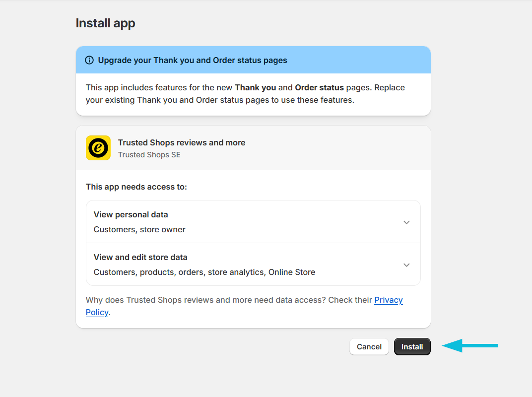Click the 'Install app' page heading
The height and width of the screenshot is (397, 532).
[106, 23]
